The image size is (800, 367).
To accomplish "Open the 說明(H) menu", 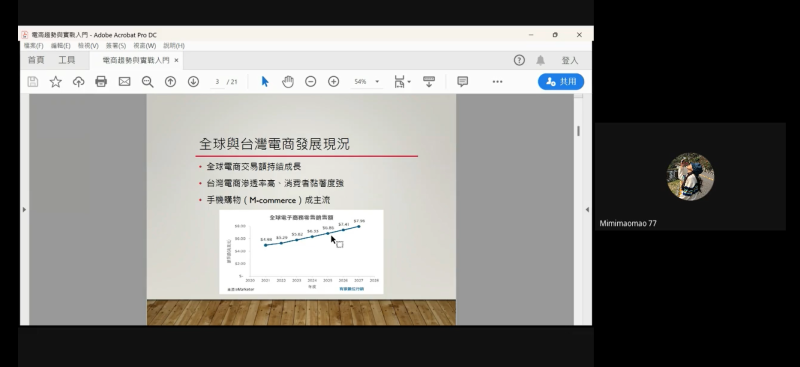I will [x=174, y=46].
